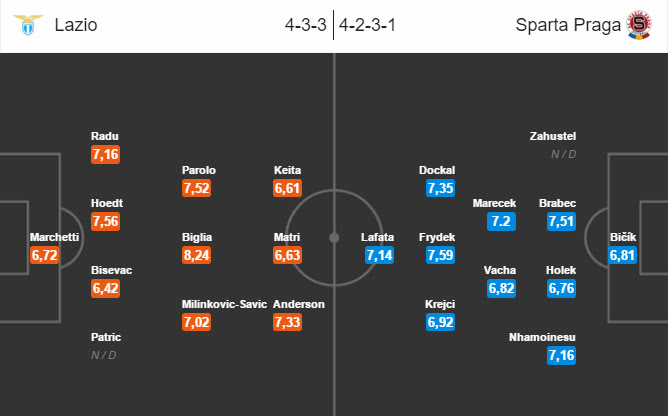This screenshot has width=668, height=416.
Task: Select Biglia's 8,24 rating badge
Action: (x=196, y=255)
